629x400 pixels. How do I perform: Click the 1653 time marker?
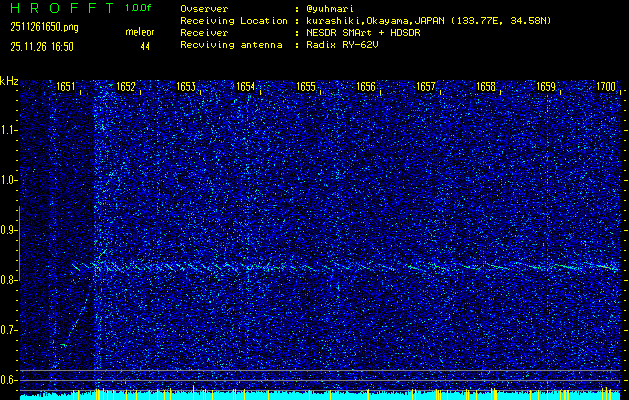[186, 88]
